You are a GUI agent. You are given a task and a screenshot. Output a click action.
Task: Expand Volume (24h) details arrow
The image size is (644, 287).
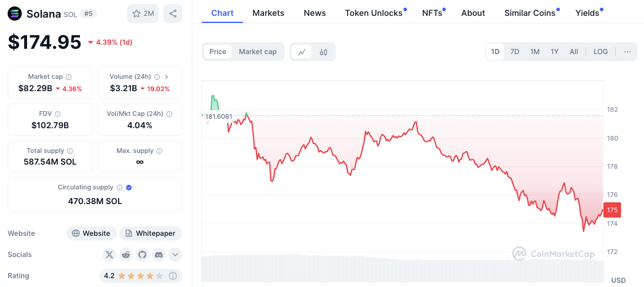coord(166,77)
